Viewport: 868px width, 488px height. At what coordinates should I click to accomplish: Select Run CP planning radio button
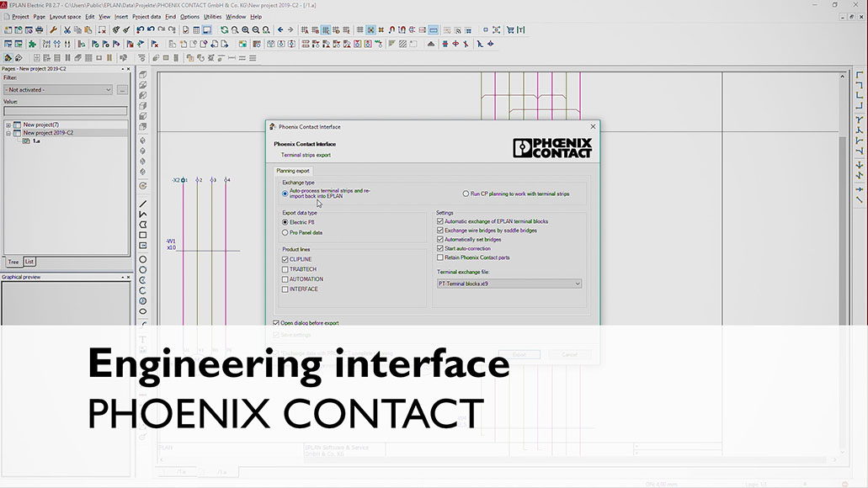coord(466,194)
